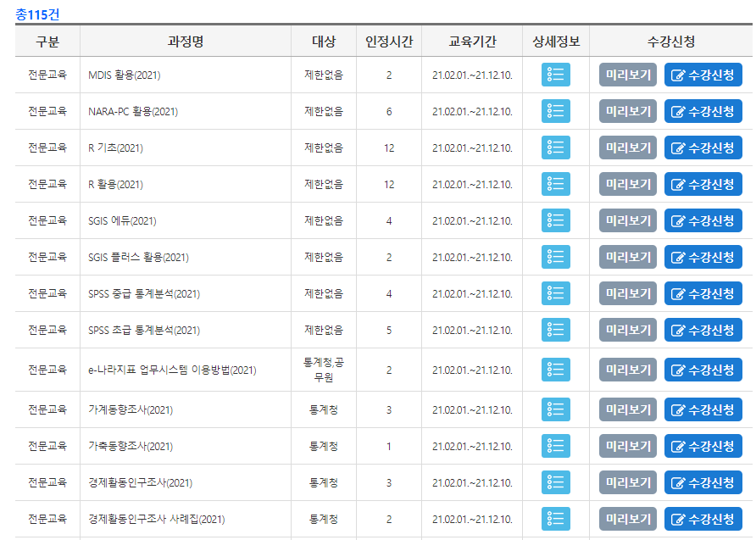Apply for 경제활동인구조사(2021) via 수강신청
This screenshot has width=756, height=540.
703,482
